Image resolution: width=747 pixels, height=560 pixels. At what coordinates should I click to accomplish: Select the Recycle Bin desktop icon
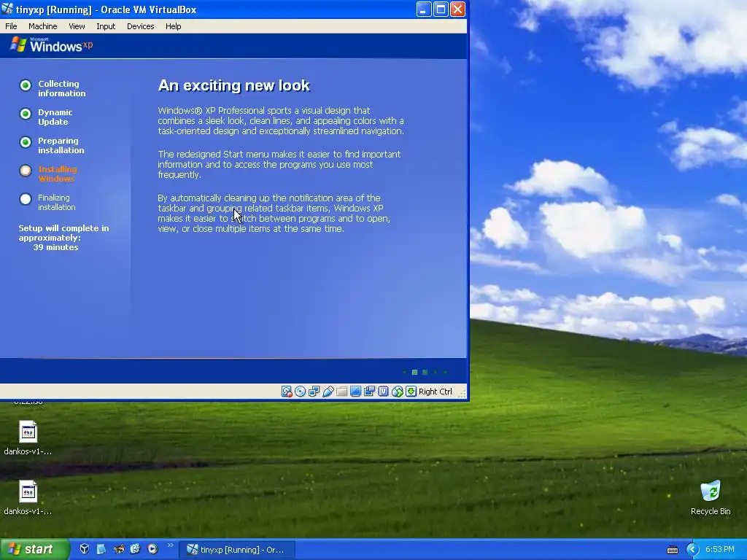pos(711,497)
